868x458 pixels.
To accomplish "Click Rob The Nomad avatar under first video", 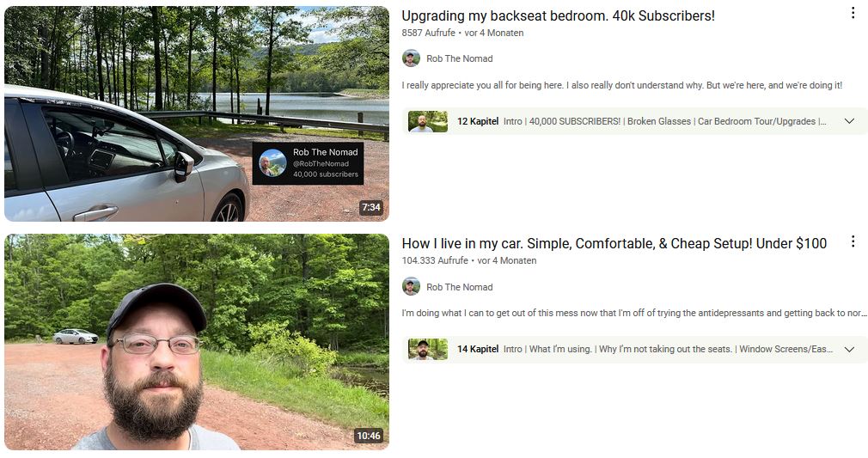I will 411,58.
